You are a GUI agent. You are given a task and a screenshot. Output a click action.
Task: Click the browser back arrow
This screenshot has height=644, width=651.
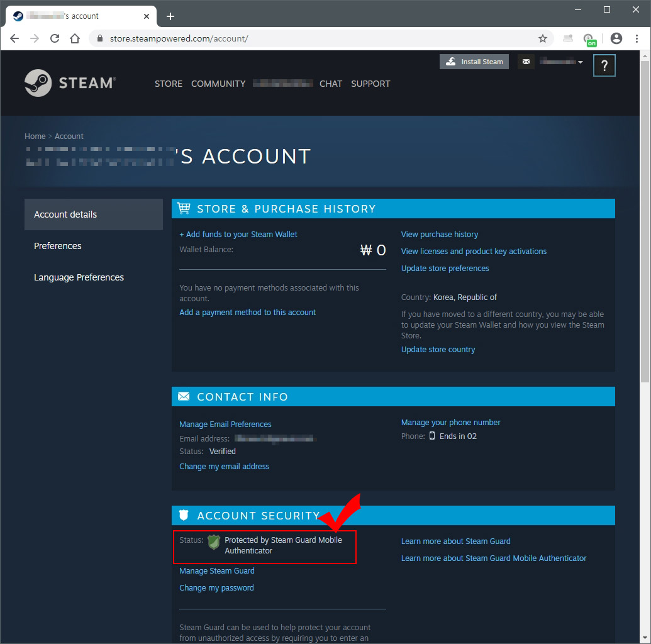tap(14, 38)
